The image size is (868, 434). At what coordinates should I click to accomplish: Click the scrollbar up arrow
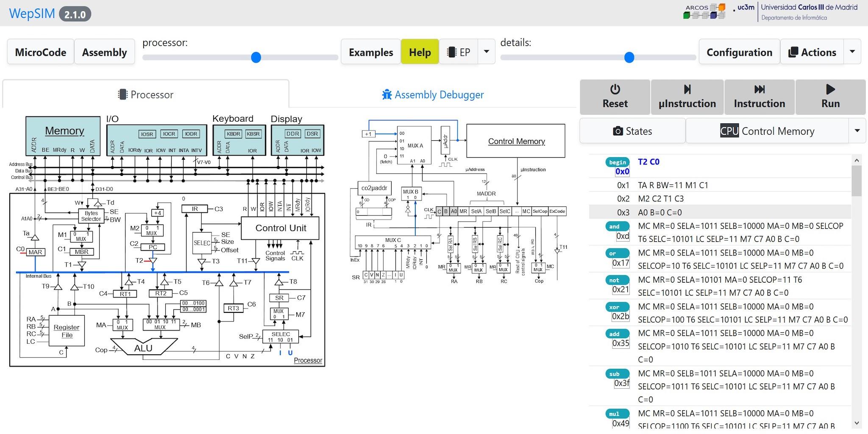[x=857, y=160]
